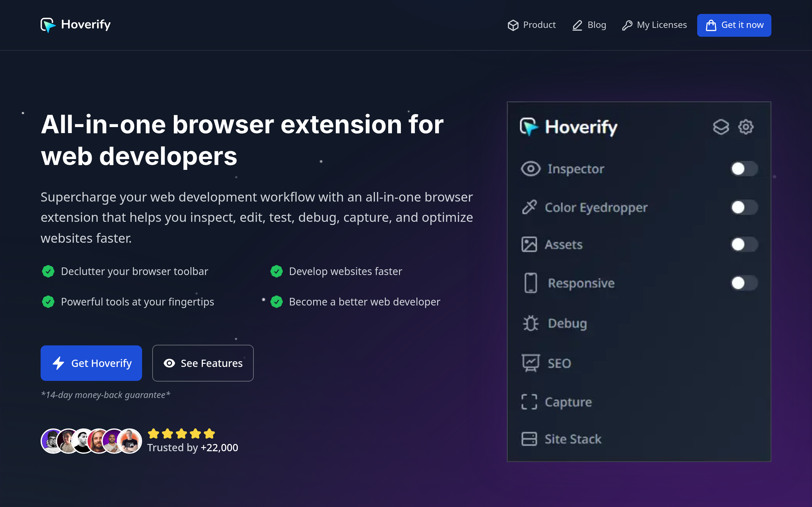812x507 pixels.
Task: Click the Color Eyedropper icon
Action: tap(529, 207)
